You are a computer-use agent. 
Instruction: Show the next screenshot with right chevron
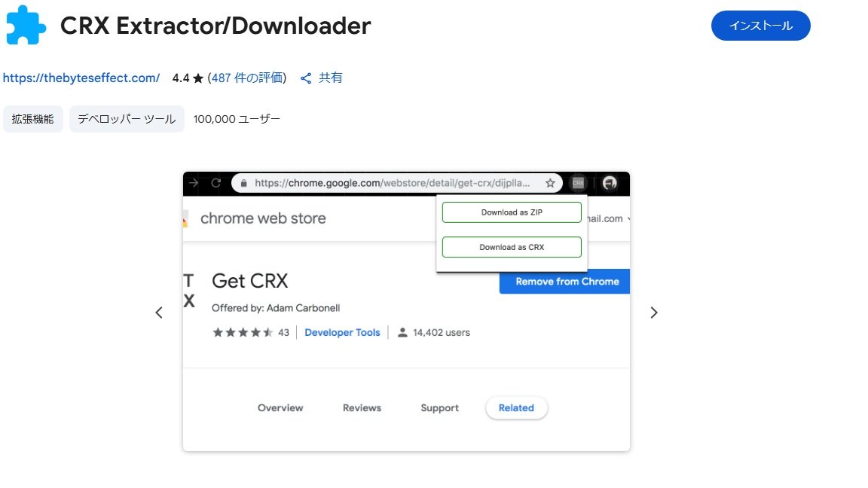654,313
